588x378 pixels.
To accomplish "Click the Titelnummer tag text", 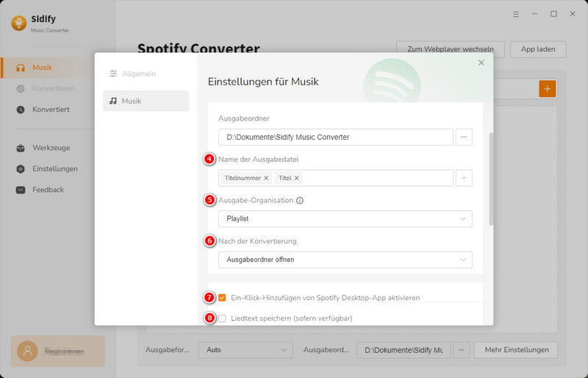I will [243, 178].
